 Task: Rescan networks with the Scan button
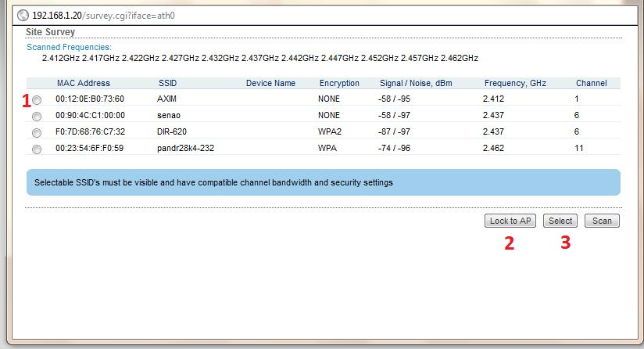[x=602, y=221]
